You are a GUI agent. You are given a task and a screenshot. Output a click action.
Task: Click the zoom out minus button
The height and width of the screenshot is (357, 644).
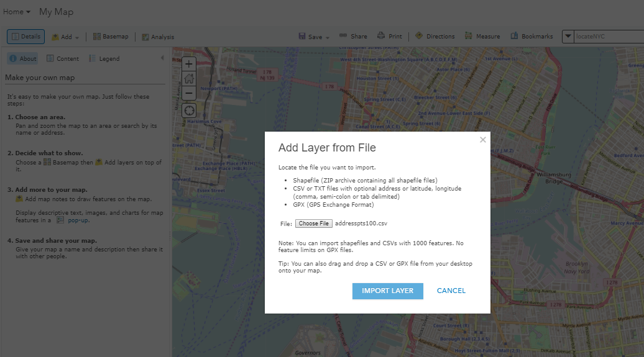tap(189, 93)
